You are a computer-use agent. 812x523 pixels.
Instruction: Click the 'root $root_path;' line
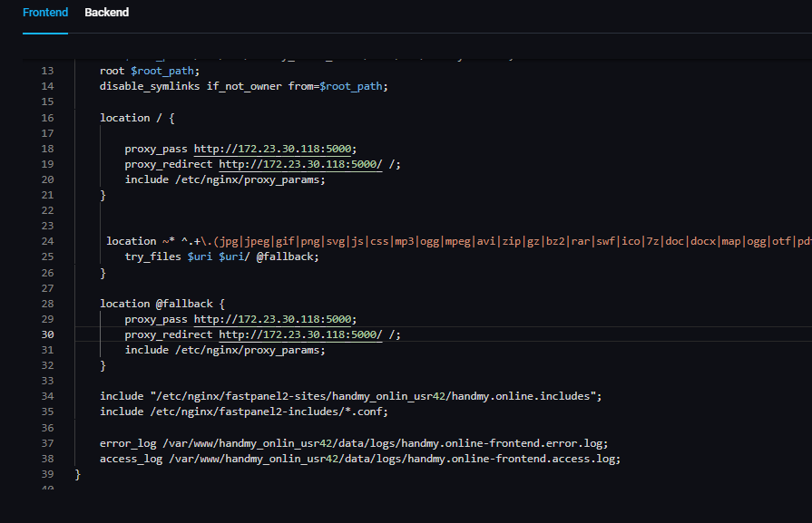(x=150, y=71)
